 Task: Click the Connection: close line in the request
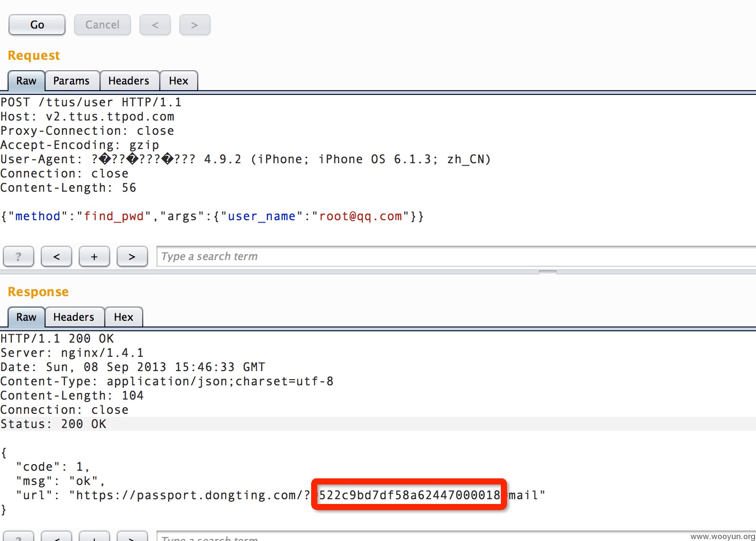65,174
